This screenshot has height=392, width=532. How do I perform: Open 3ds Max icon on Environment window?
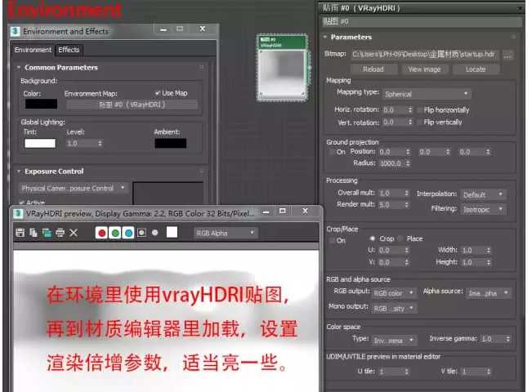point(16,31)
